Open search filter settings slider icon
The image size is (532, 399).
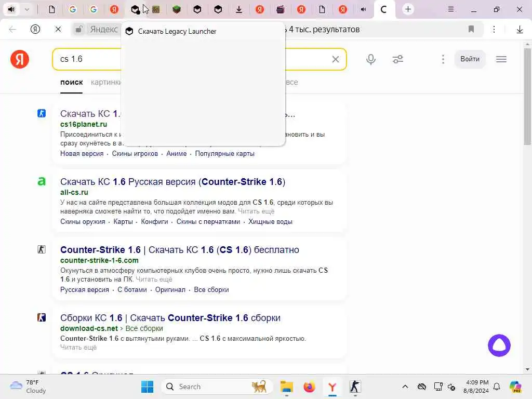pos(397,59)
